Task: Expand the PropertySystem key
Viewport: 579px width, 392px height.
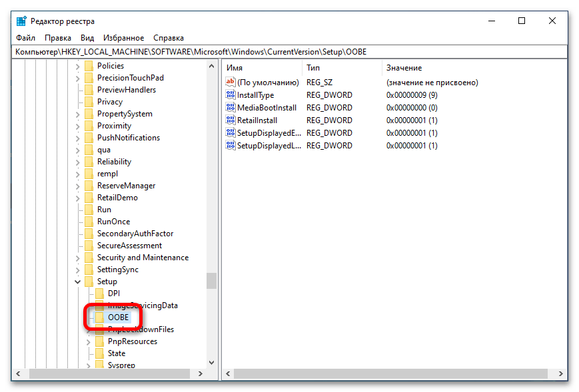Action: coord(77,115)
